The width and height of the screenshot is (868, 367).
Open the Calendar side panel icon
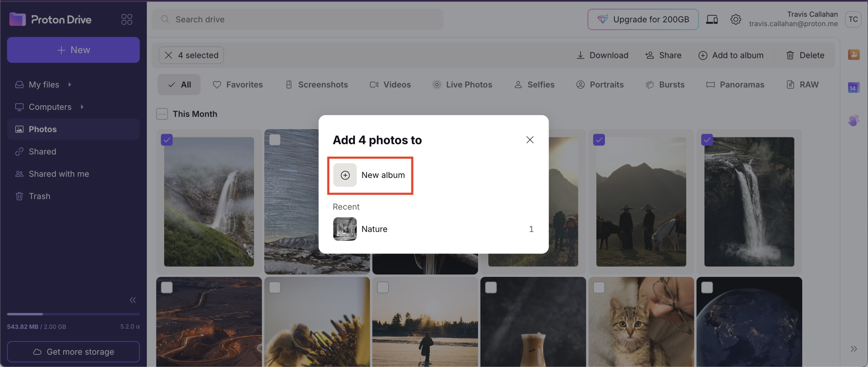click(x=853, y=88)
